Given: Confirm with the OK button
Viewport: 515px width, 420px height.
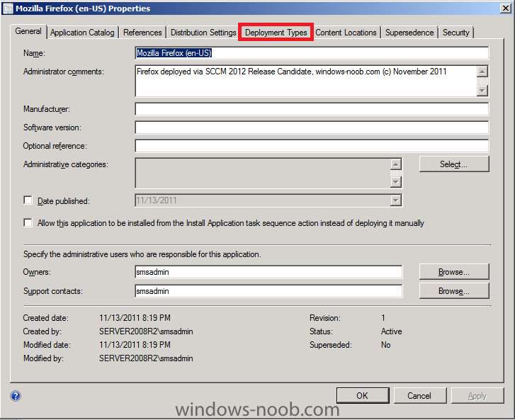Looking at the screenshot, I should [363, 396].
